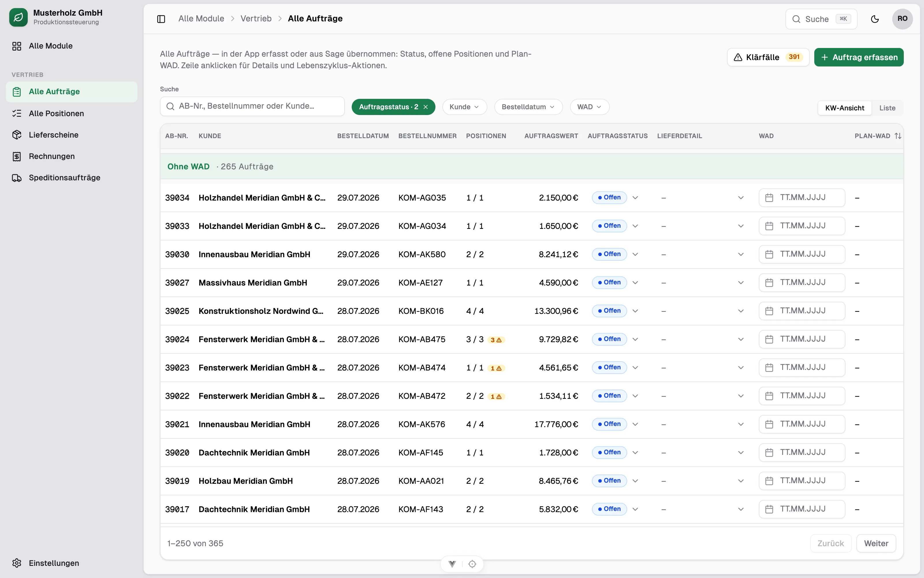Click the Einstellungen gear icon
This screenshot has width=924, height=578.
[16, 563]
